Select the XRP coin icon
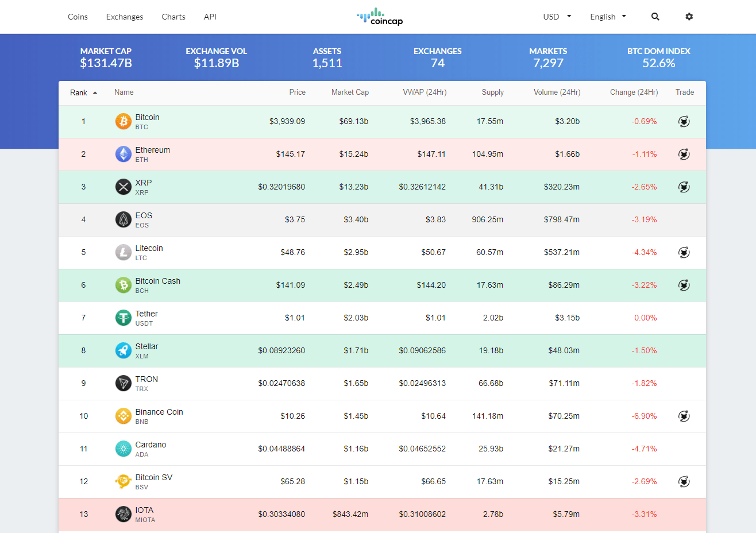 coord(123,187)
